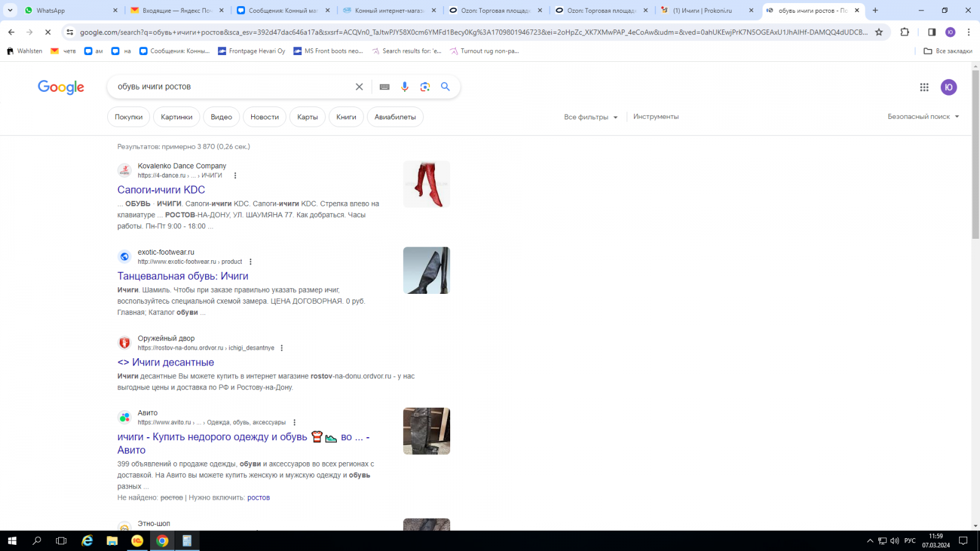980x551 pixels.
Task: Select the Карты filter chip
Action: point(307,117)
